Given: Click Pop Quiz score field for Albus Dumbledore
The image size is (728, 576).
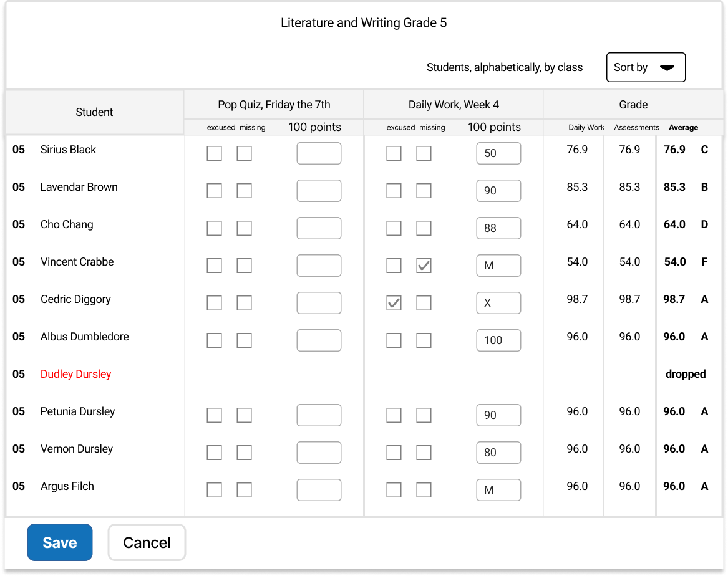Looking at the screenshot, I should coord(319,340).
